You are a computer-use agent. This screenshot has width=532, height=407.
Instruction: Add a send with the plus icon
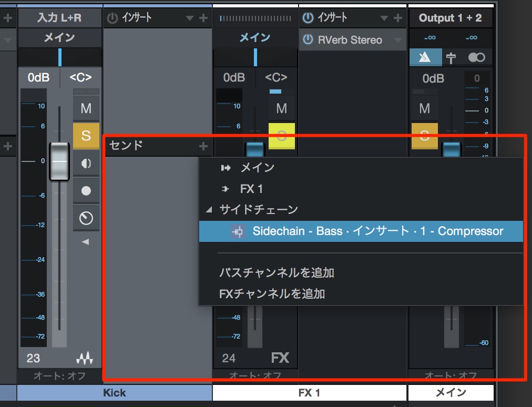(203, 146)
